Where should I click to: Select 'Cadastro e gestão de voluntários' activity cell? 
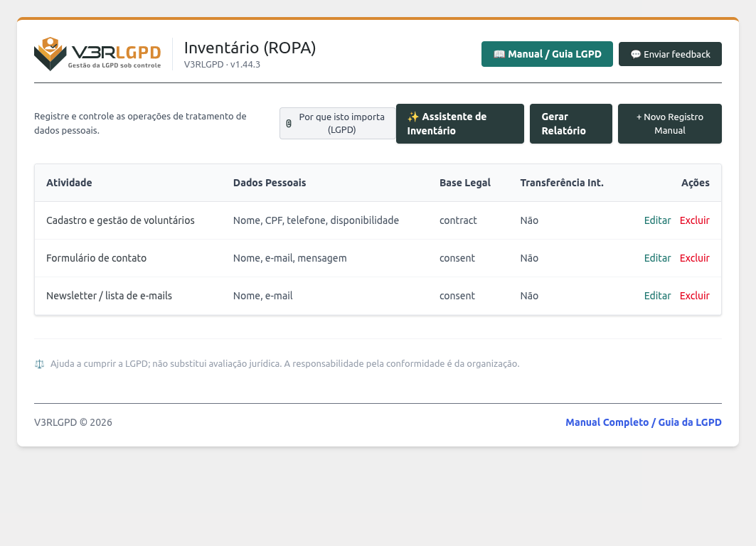tap(120, 220)
